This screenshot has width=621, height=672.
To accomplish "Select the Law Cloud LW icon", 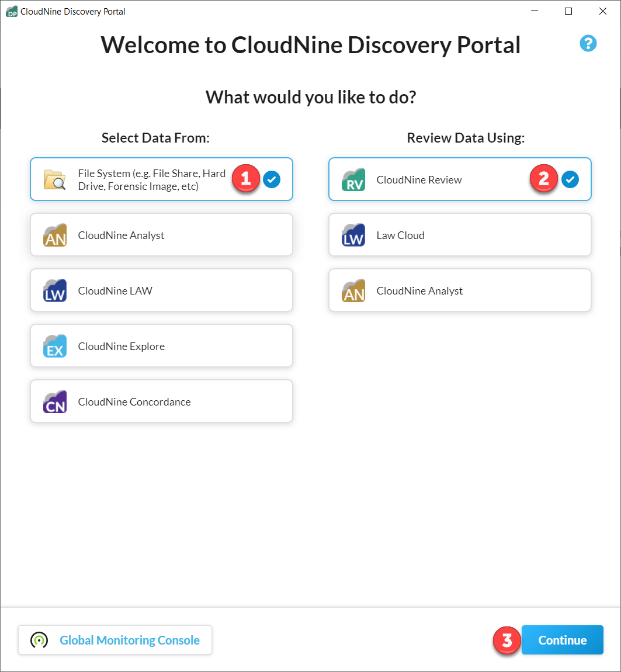I will click(353, 234).
